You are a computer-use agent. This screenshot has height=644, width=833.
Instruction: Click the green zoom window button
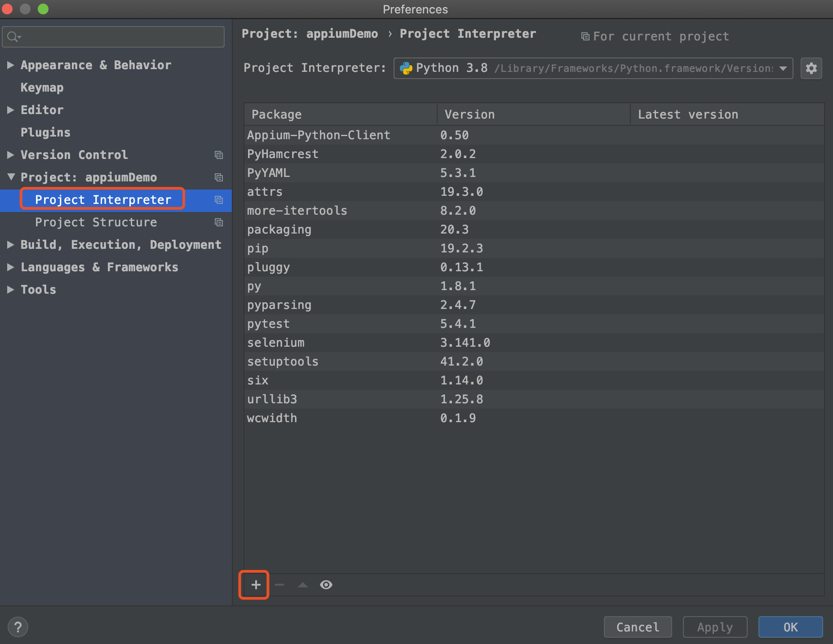[x=43, y=9]
